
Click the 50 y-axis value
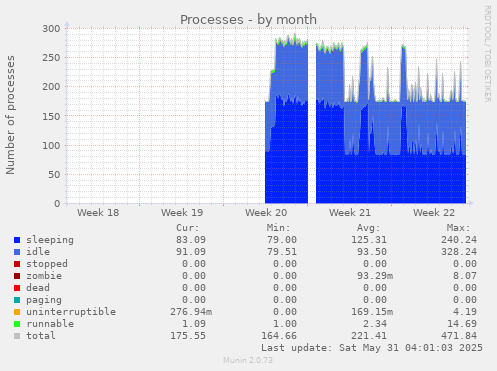pyautogui.click(x=54, y=174)
